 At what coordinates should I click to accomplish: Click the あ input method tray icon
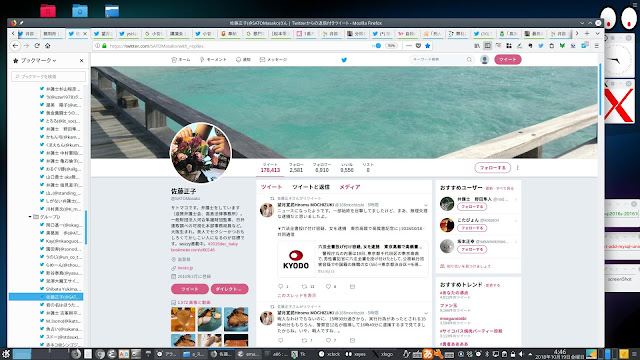point(428,354)
